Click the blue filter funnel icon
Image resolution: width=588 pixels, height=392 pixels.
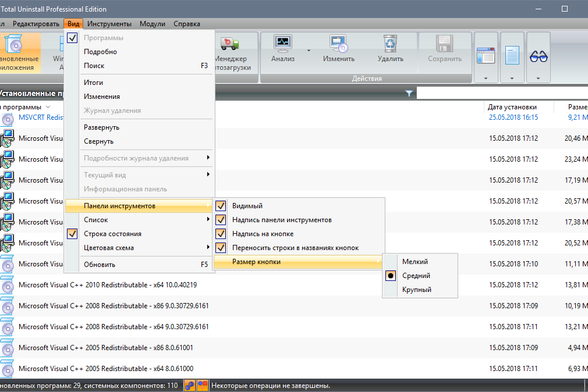(x=409, y=93)
